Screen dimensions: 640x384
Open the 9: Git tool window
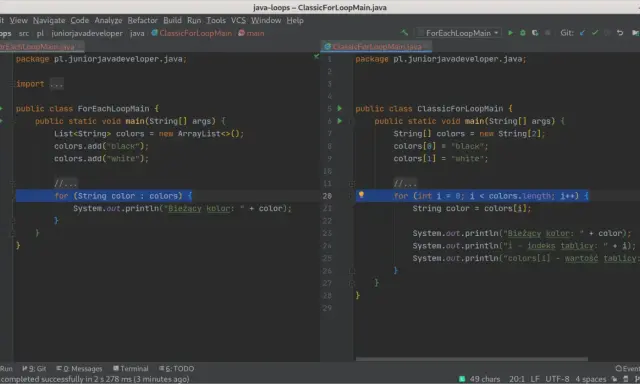coord(34,368)
